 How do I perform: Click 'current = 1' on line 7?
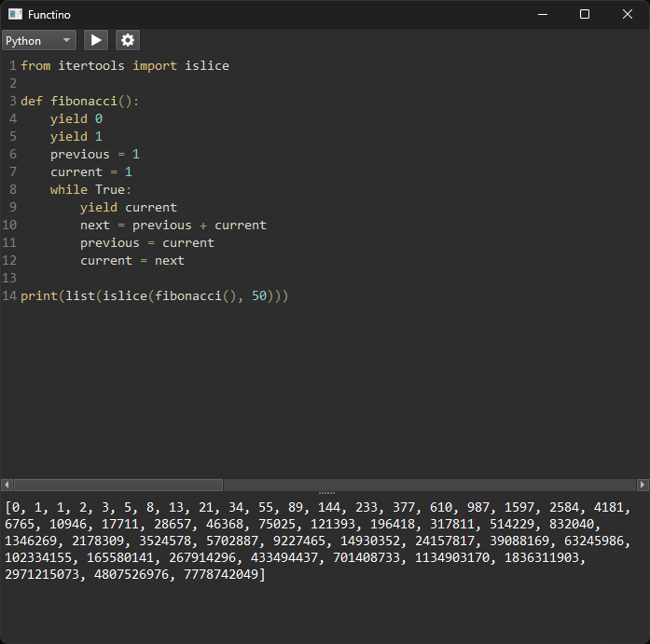(91, 171)
